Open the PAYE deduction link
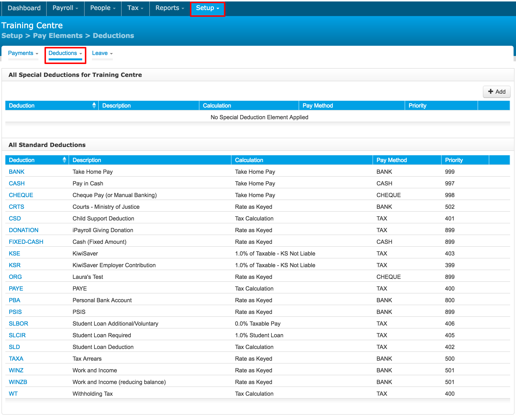This screenshot has width=516, height=420. 16,289
